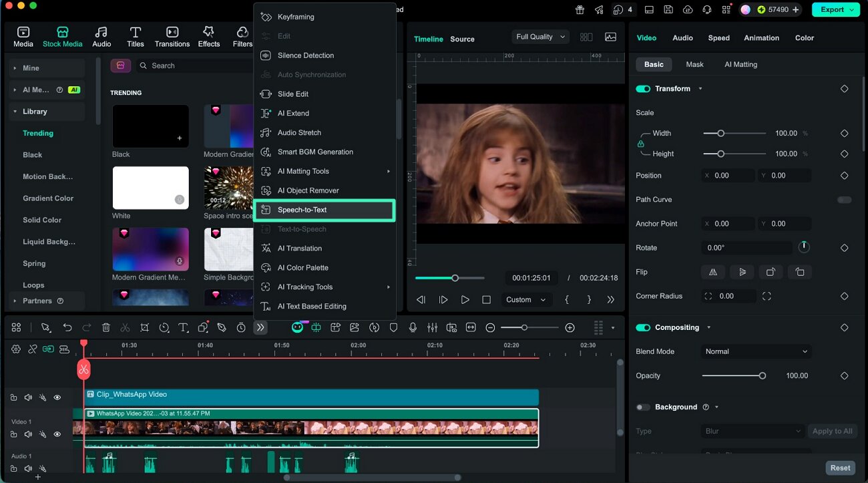The height and width of the screenshot is (483, 868).
Task: Zoom out the timeline with minus icon
Action: coord(490,327)
